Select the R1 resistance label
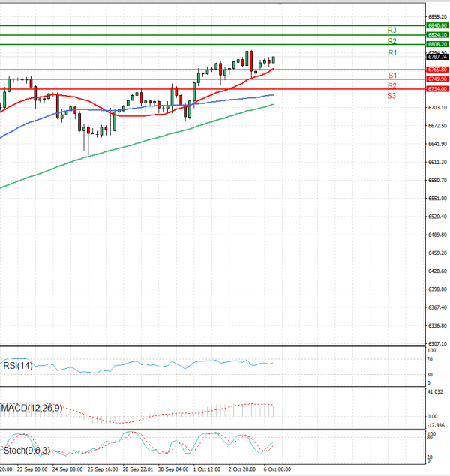Image resolution: width=450 pixels, height=476 pixels. point(391,53)
